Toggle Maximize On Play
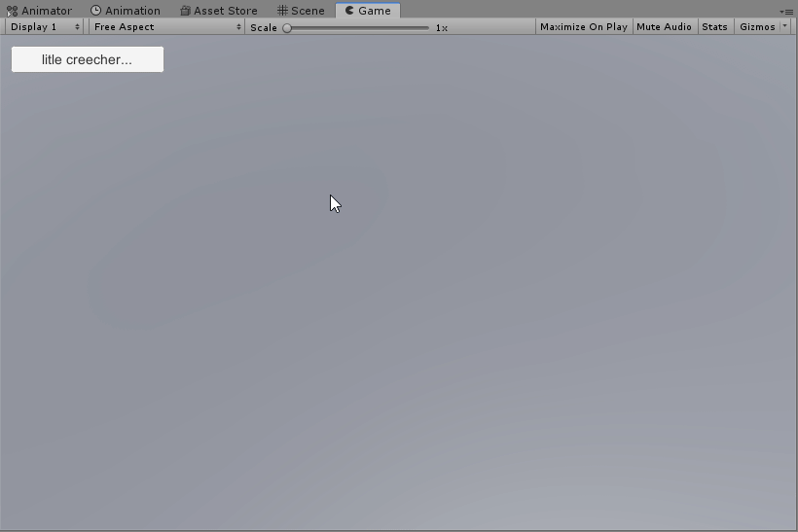This screenshot has width=798, height=532. click(x=584, y=27)
